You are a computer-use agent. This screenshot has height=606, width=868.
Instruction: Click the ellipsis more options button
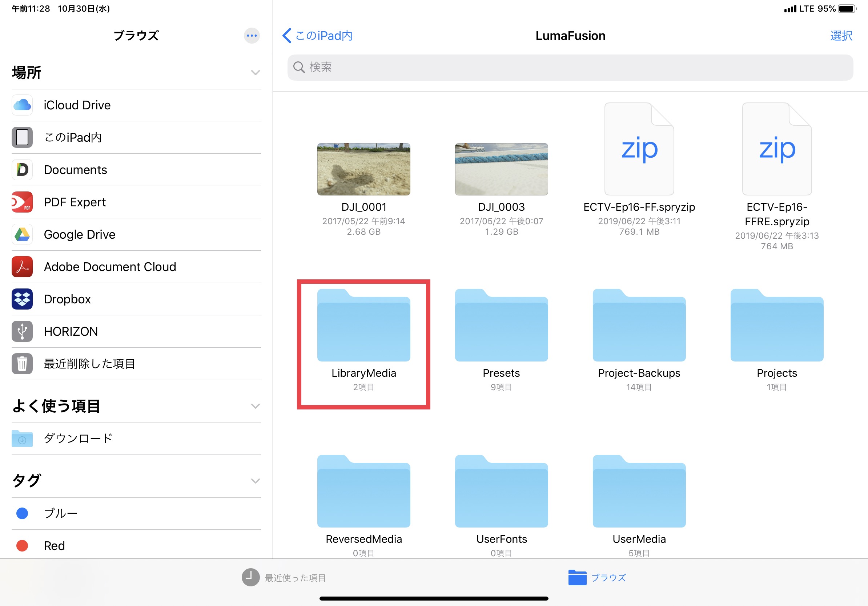click(252, 36)
